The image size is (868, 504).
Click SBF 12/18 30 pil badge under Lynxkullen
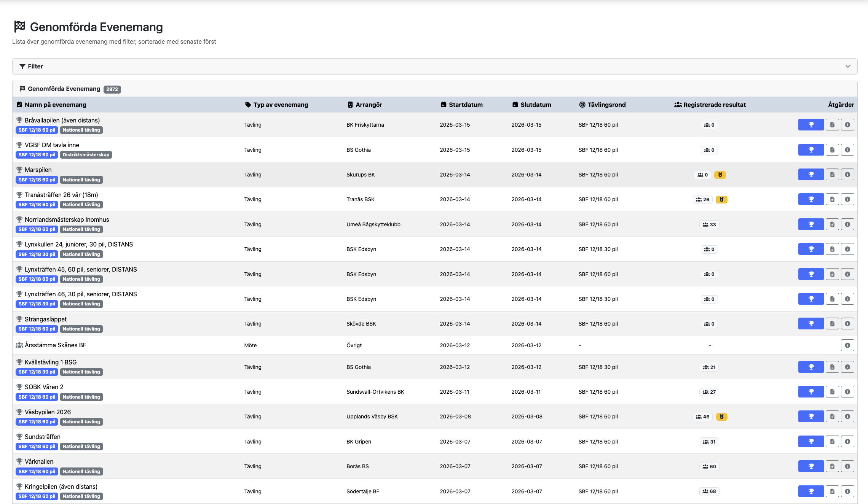tap(37, 254)
